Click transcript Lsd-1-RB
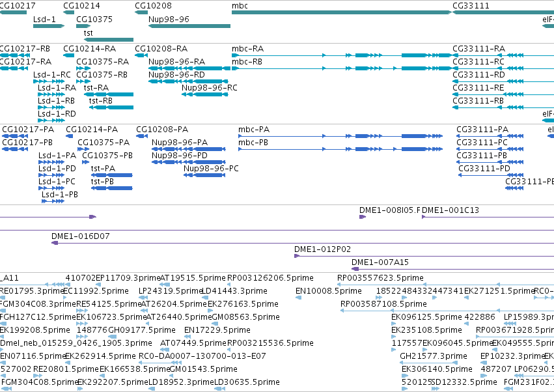554x392 pixels. click(x=51, y=107)
